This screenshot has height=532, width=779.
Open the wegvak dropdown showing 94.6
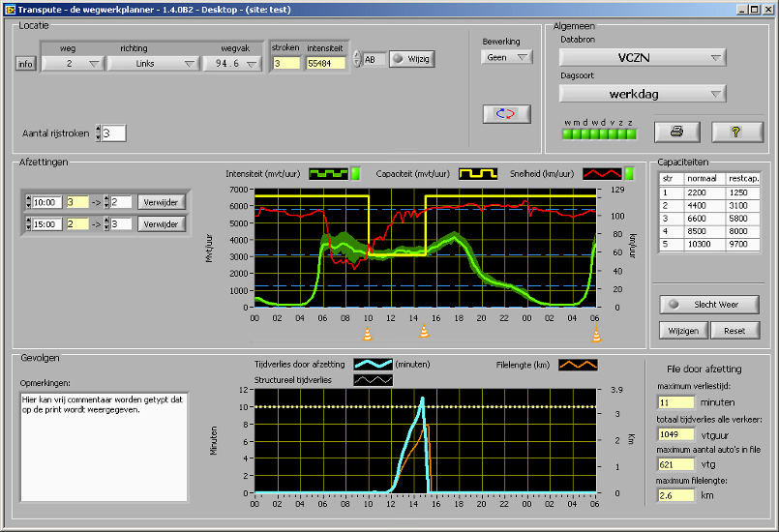(x=232, y=64)
